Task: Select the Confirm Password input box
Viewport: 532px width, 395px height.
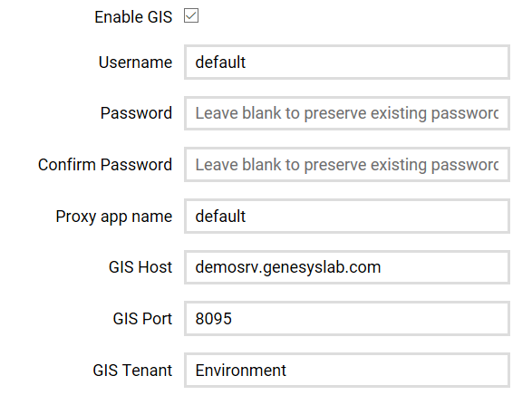Action: (x=347, y=165)
